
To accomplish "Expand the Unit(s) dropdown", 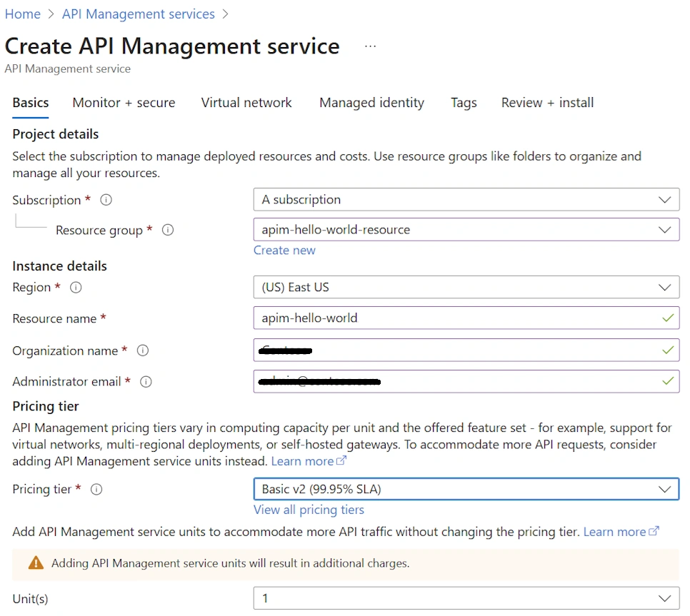I will click(466, 598).
